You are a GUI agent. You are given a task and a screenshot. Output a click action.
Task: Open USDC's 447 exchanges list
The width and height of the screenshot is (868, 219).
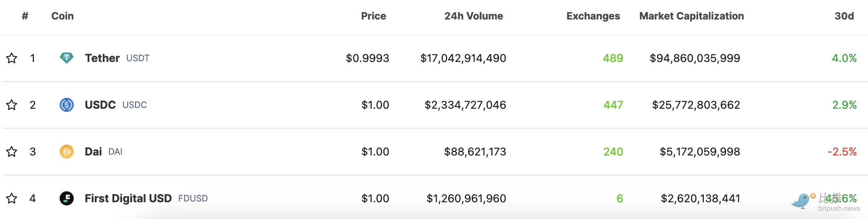(x=613, y=105)
